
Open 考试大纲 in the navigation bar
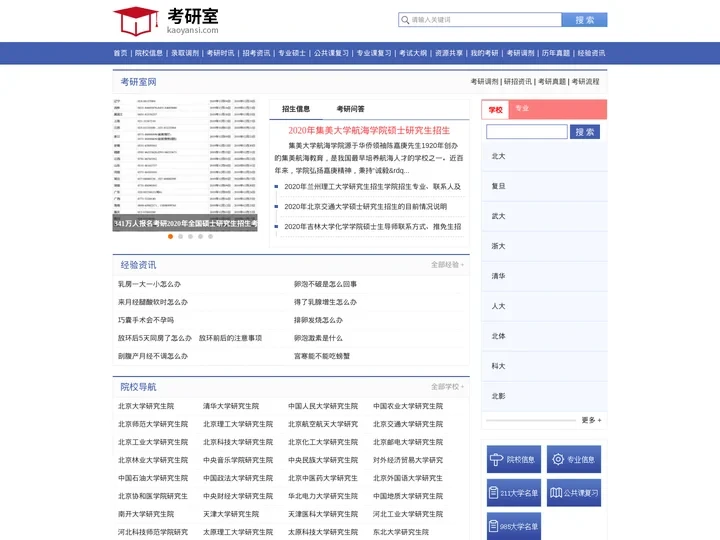click(413, 53)
